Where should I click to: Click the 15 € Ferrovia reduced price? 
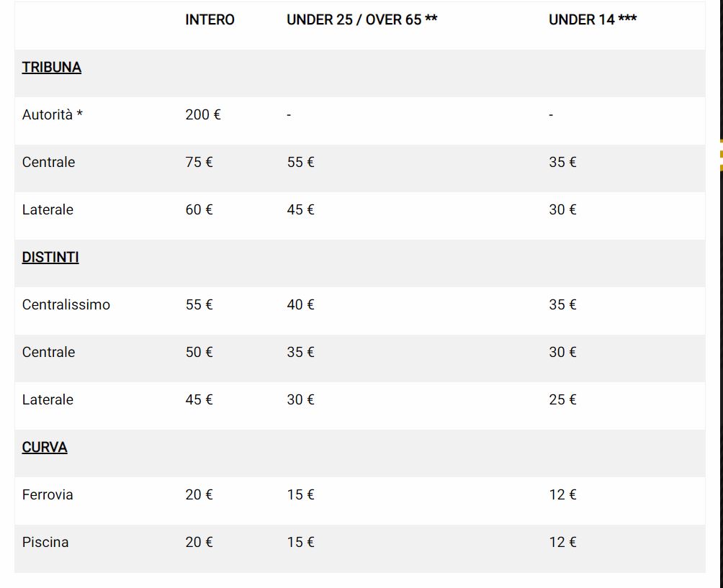pos(300,494)
